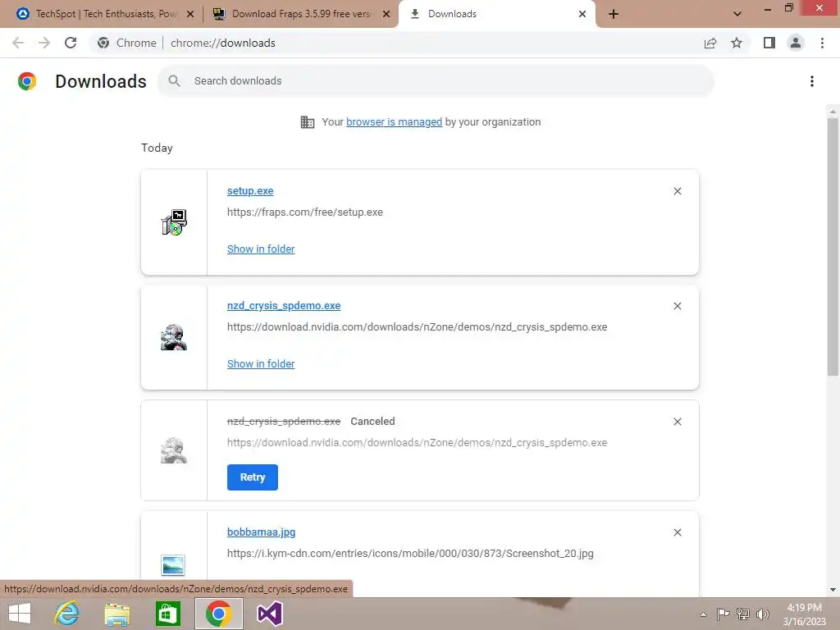Expand the tab search dropdown
The image size is (840, 630).
(737, 14)
